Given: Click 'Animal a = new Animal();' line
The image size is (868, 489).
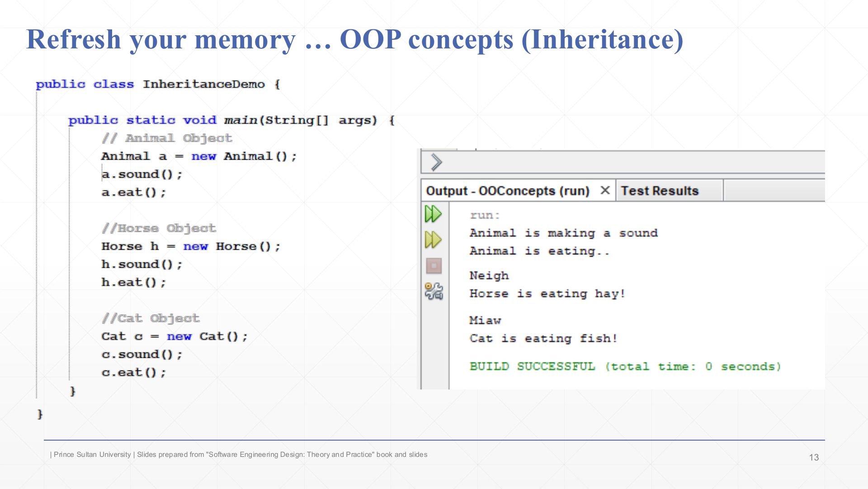Looking at the screenshot, I should point(199,157).
